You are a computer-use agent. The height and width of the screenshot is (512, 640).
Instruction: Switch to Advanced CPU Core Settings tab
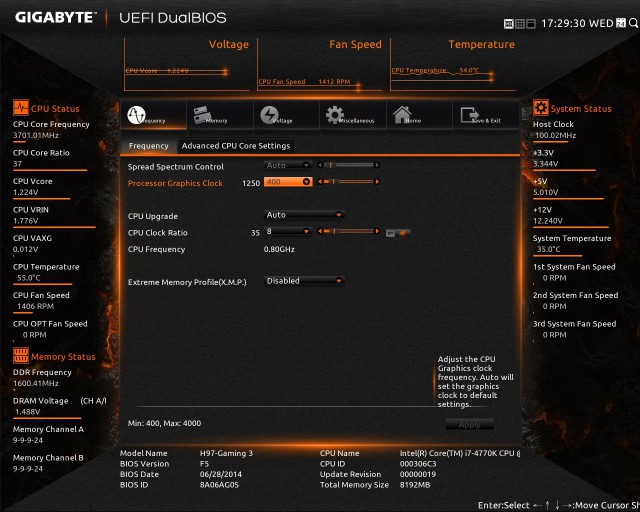(236, 146)
